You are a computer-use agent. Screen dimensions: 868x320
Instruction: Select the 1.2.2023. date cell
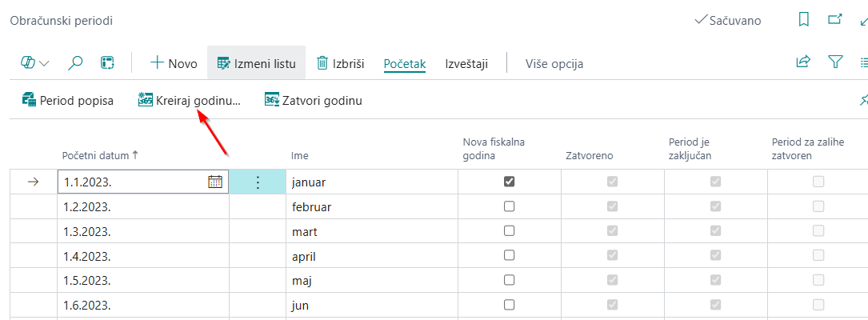tap(143, 207)
